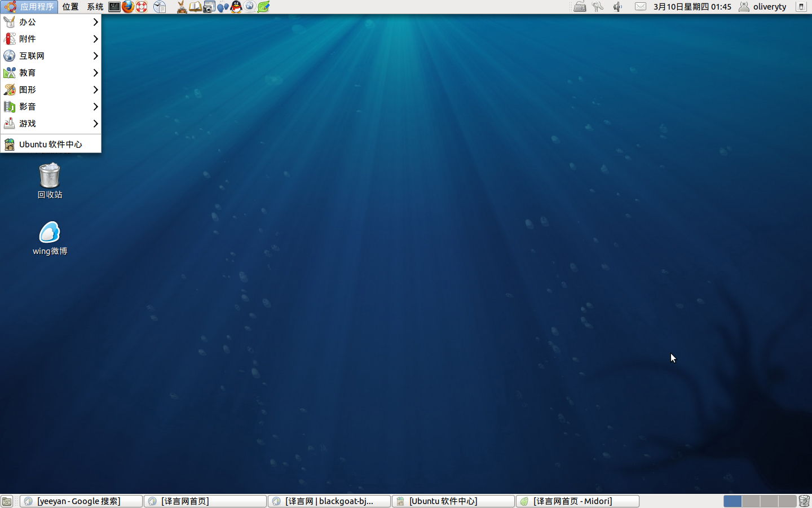Image resolution: width=812 pixels, height=508 pixels.
Task: Open the 图形 graphics submenu
Action: pyautogui.click(x=51, y=90)
